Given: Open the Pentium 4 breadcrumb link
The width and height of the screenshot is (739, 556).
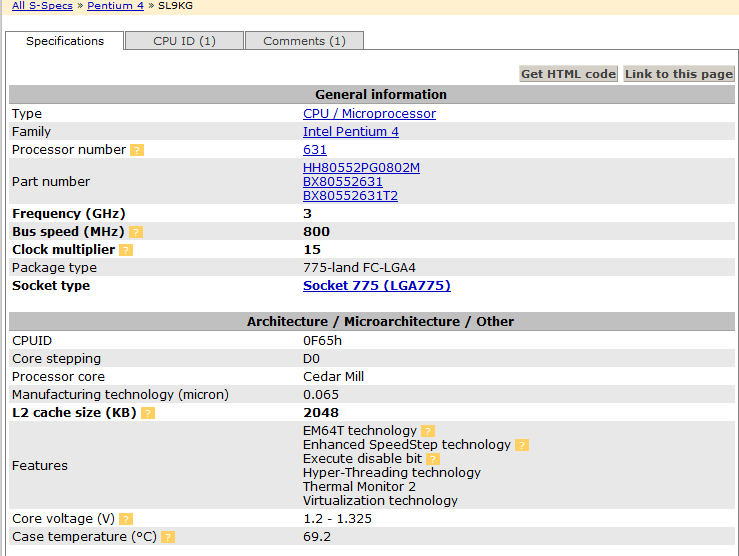Looking at the screenshot, I should tap(115, 6).
